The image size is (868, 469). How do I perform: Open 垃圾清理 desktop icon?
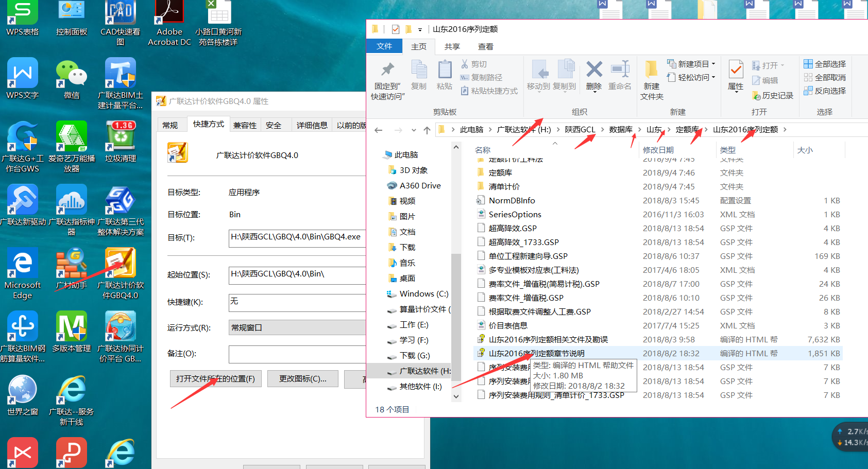[120, 142]
